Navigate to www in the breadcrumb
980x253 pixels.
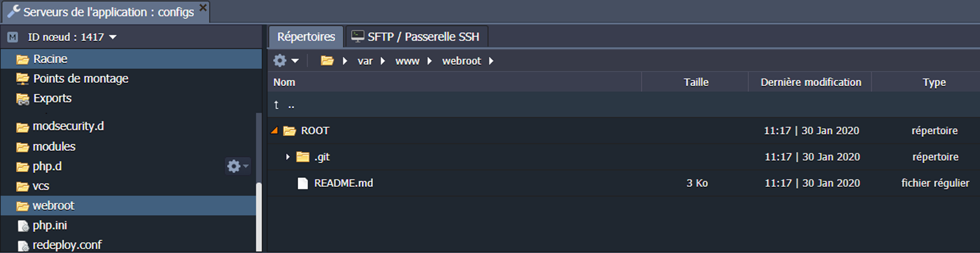point(407,61)
